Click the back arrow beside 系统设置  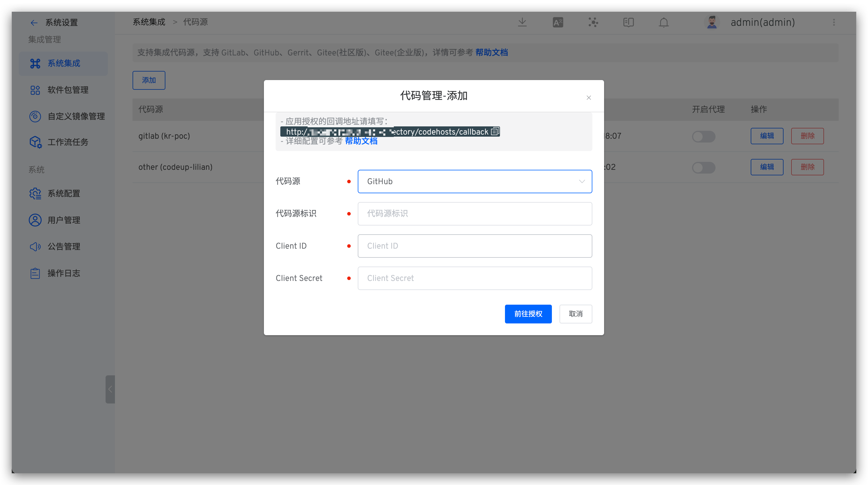(x=34, y=22)
